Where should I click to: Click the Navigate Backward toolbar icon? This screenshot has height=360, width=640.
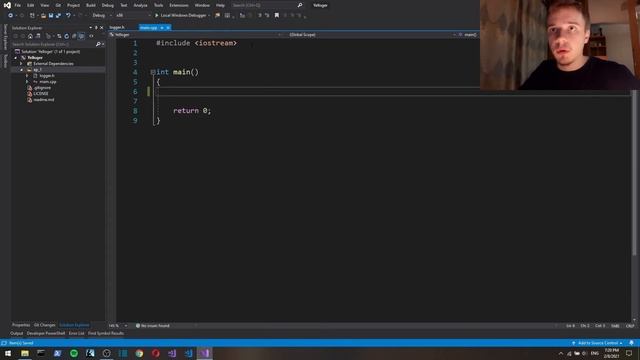click(11, 16)
